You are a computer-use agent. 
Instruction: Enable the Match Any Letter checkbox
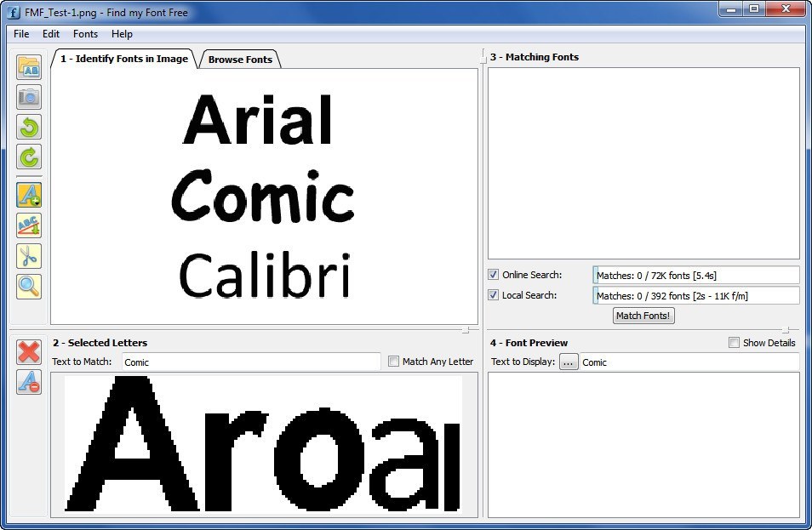[393, 362]
